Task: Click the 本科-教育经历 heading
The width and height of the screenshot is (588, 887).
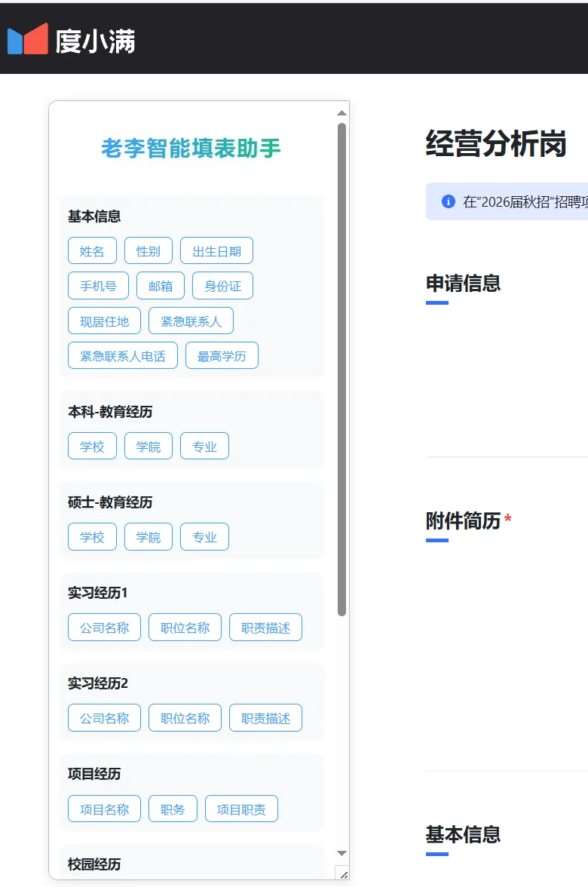Action: [x=110, y=412]
